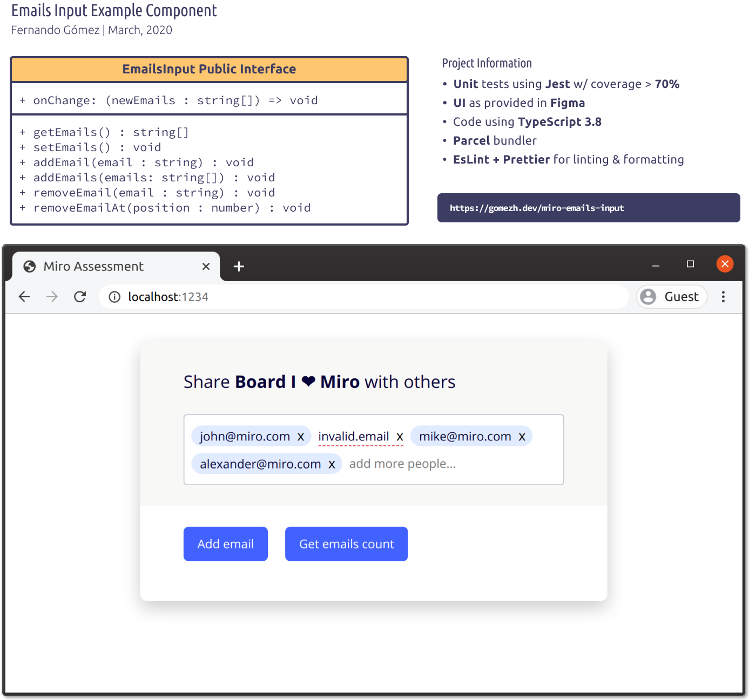Open the Guest profile button
This screenshot has height=700, width=749.
click(672, 297)
